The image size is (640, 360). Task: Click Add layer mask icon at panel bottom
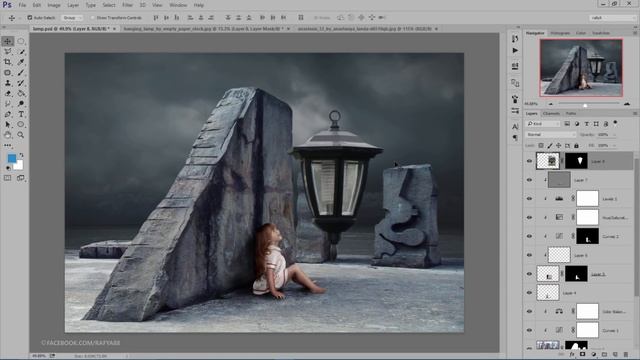pos(582,354)
